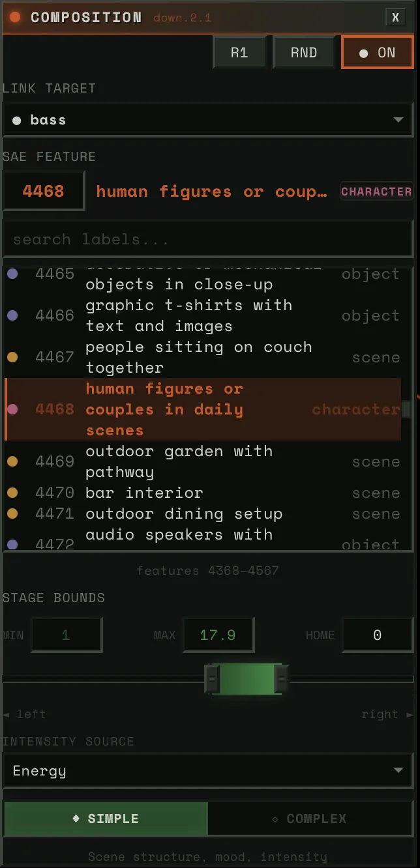420x868 pixels.
Task: Select graphic t-shirts with text feature
Action: 188,315
